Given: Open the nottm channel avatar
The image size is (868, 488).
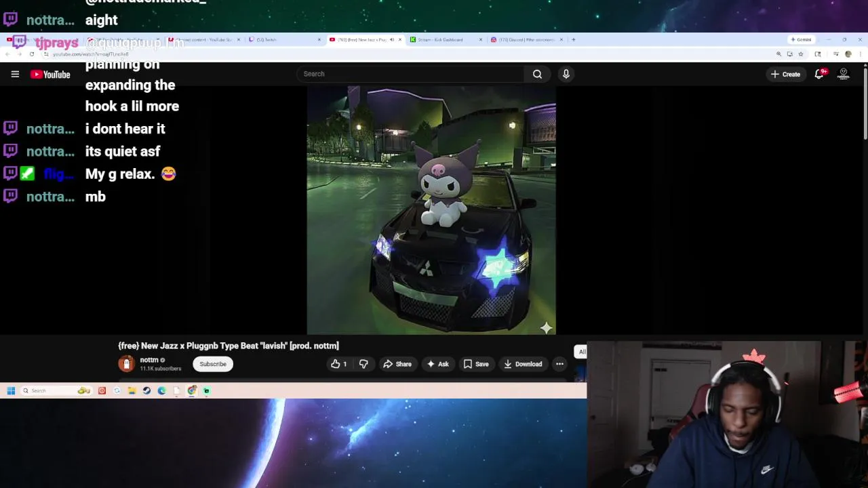Looking at the screenshot, I should click(126, 364).
